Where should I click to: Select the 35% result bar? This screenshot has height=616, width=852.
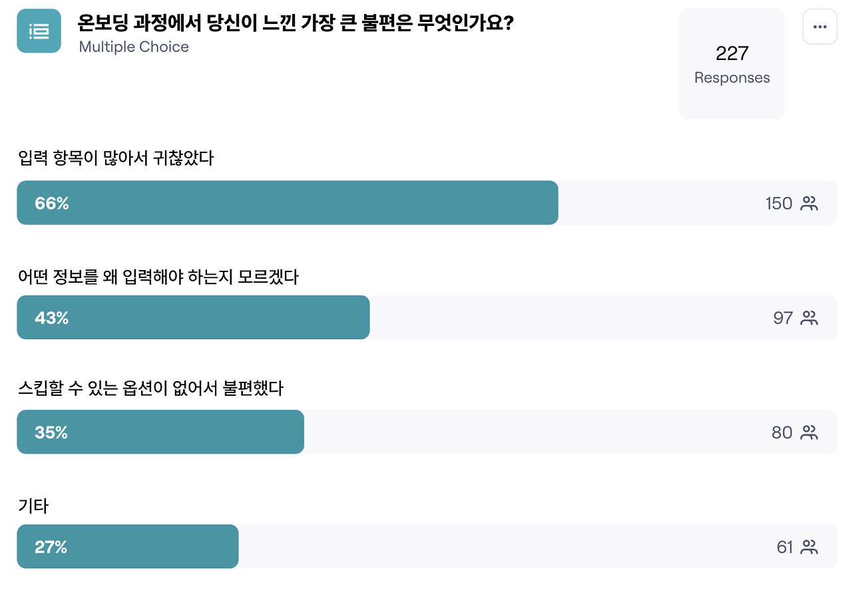point(160,432)
